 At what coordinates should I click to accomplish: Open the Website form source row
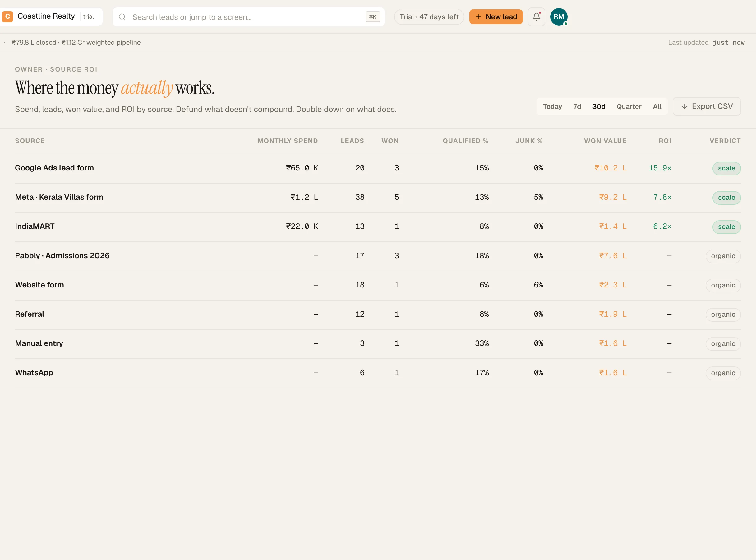point(378,285)
